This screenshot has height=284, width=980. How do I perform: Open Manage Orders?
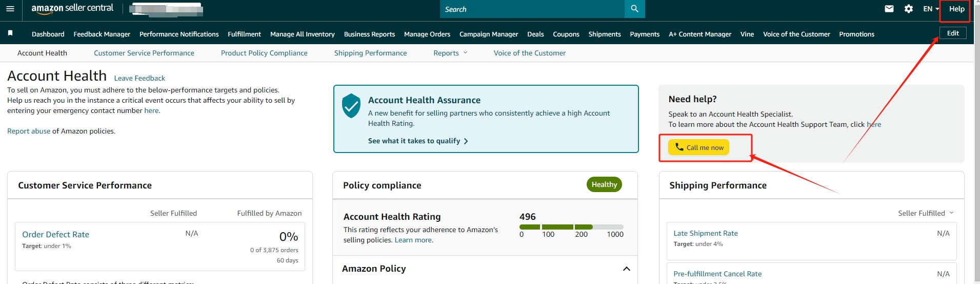[427, 34]
